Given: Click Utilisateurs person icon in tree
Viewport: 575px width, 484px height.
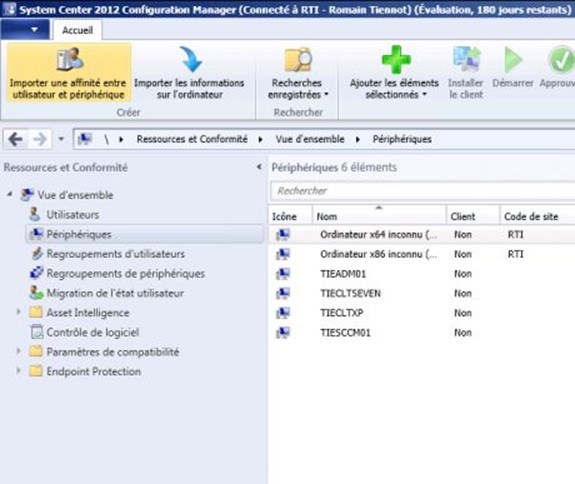Looking at the screenshot, I should click(x=35, y=214).
